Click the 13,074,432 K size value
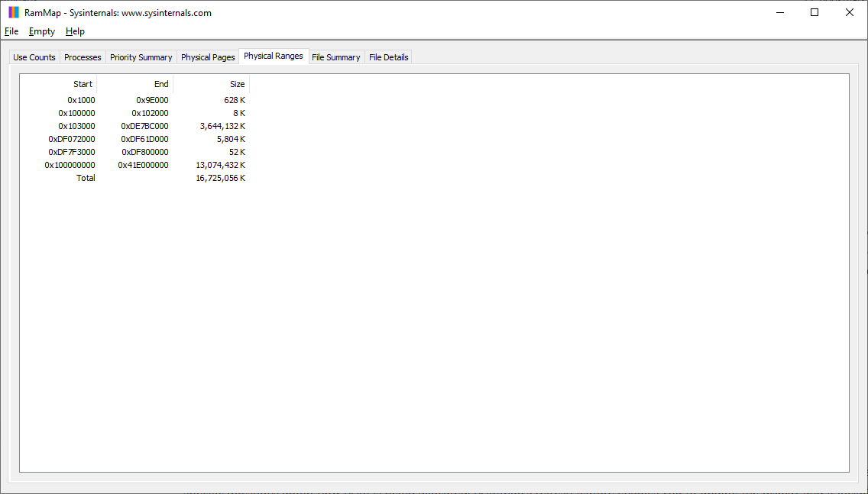868x494 pixels. pos(220,165)
